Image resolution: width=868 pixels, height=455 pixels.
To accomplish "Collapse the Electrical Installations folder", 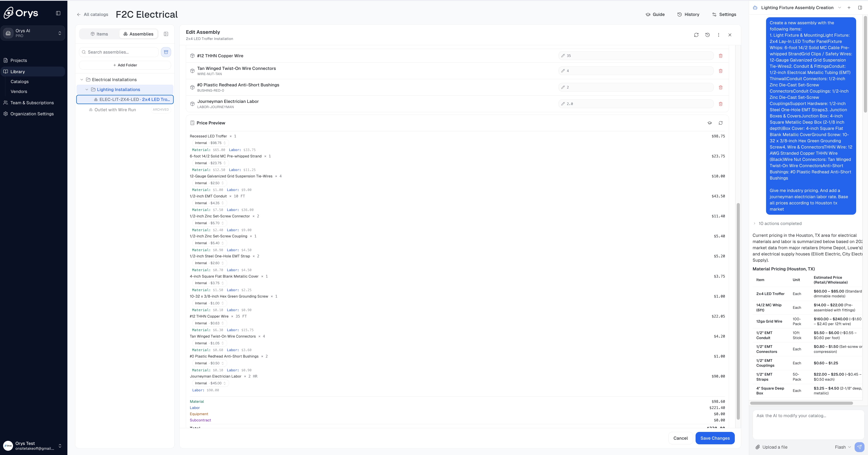I will (82, 80).
